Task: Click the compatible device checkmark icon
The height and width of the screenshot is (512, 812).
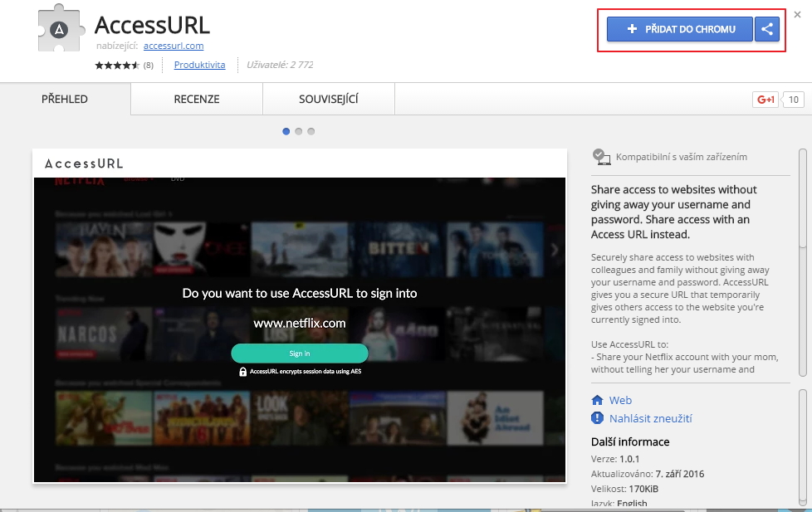Action: 601,157
